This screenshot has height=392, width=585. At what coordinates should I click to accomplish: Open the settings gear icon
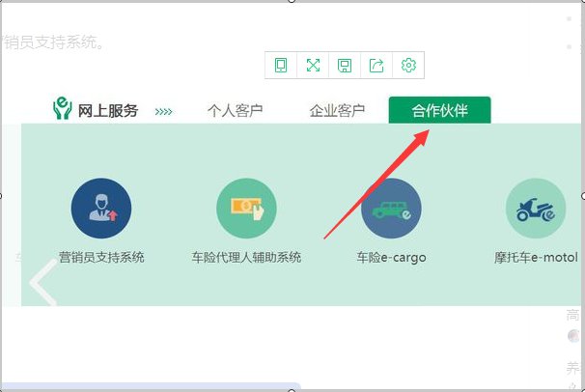pyautogui.click(x=408, y=66)
